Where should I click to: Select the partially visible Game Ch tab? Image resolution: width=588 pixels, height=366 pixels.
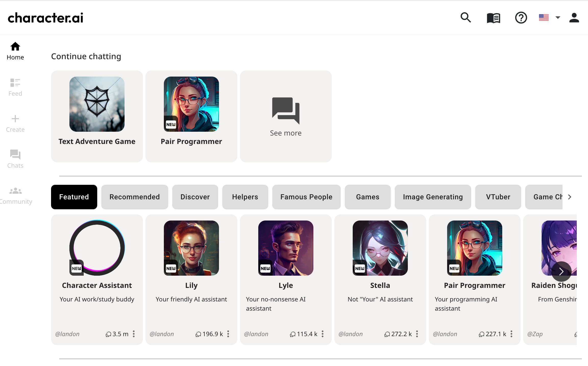[544, 197]
